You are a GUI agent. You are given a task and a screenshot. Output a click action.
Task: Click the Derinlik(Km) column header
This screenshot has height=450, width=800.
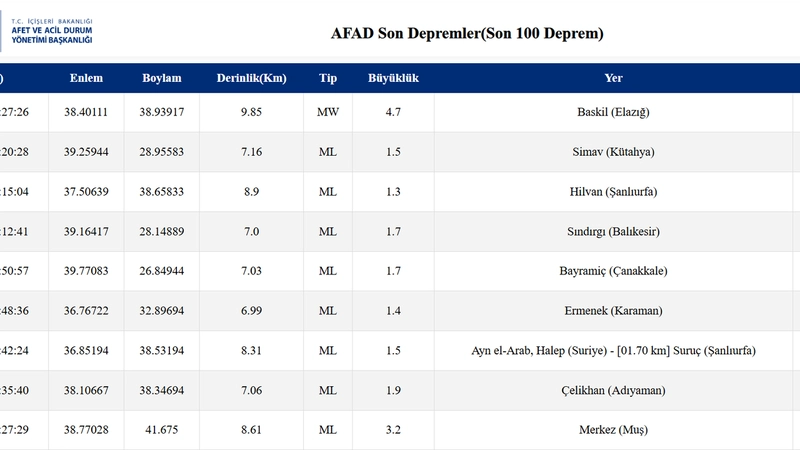pyautogui.click(x=251, y=79)
